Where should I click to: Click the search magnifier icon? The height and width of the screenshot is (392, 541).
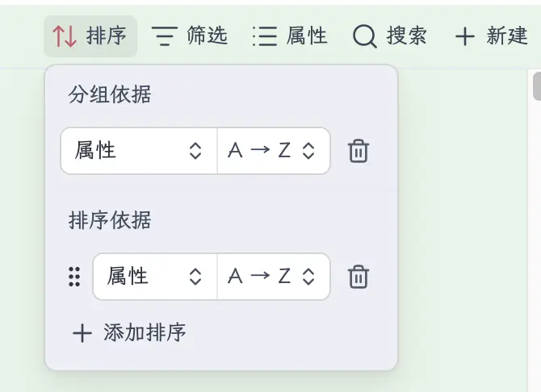point(365,36)
